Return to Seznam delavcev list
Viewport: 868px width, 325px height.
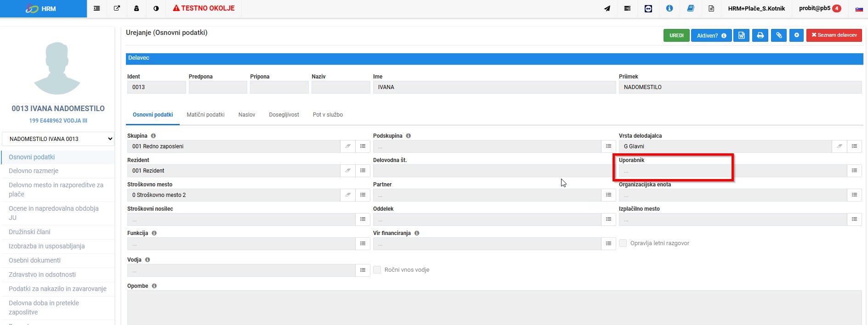(834, 35)
